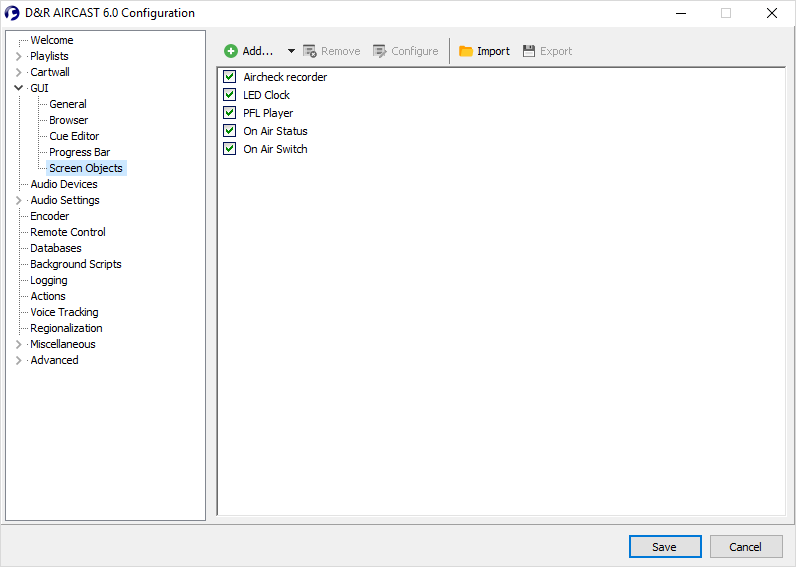Expand the Audio Settings tree node
Screen dimensions: 796x567
coord(18,200)
